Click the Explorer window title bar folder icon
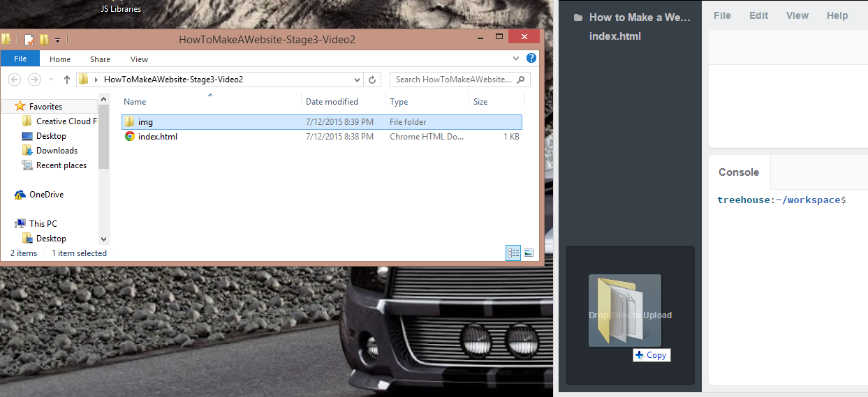This screenshot has width=868, height=397. [x=6, y=40]
